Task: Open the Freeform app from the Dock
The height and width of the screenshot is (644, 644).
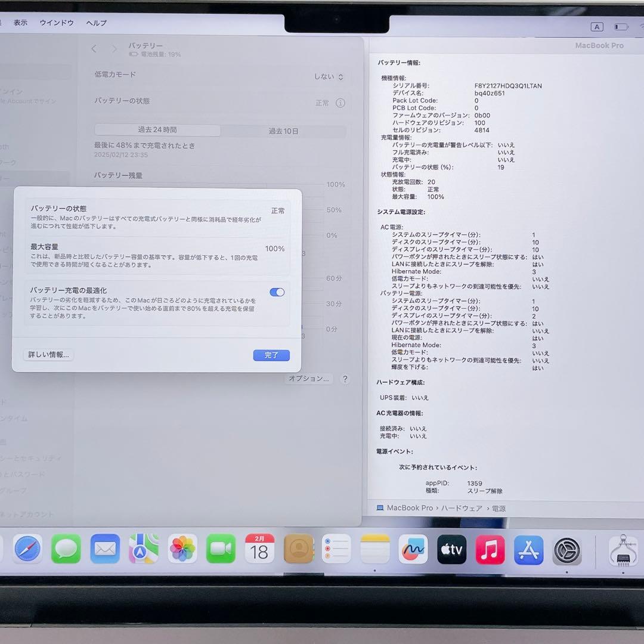Action: click(413, 549)
